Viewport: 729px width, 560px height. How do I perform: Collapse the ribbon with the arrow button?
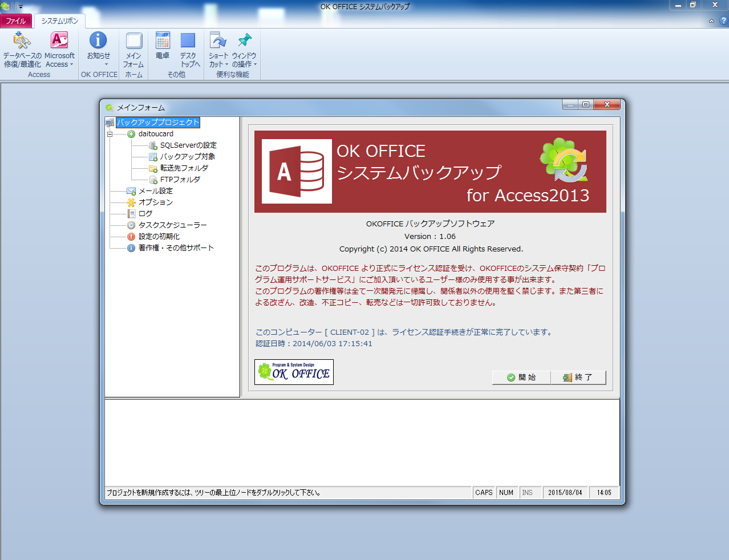click(711, 21)
